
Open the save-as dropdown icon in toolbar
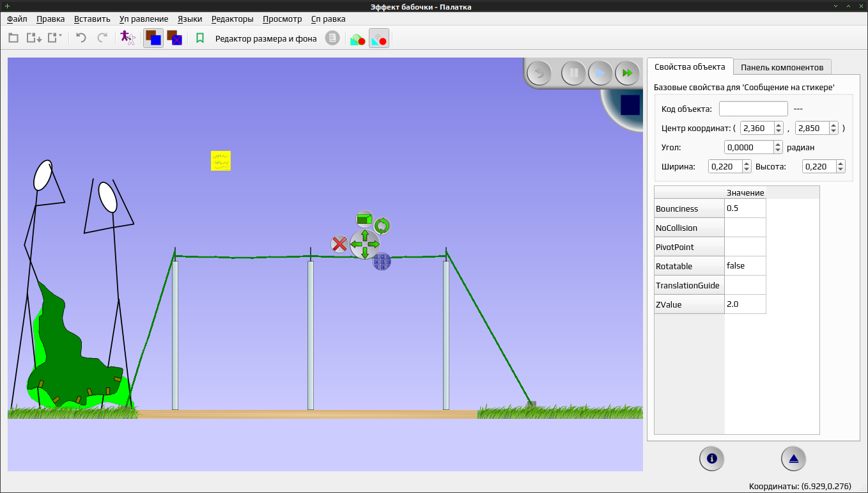[55, 38]
